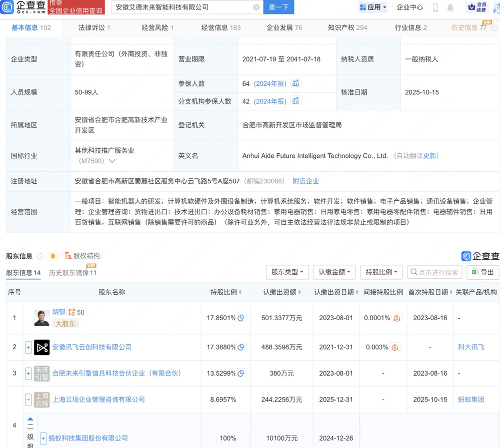Click the 附近企业 link

(x=305, y=181)
